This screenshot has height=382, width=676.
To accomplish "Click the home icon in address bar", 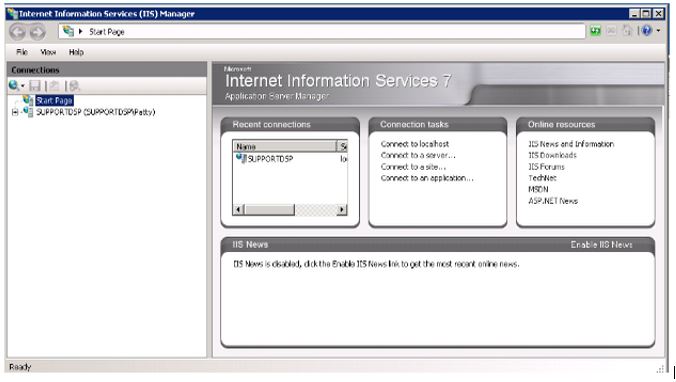I will 68,31.
